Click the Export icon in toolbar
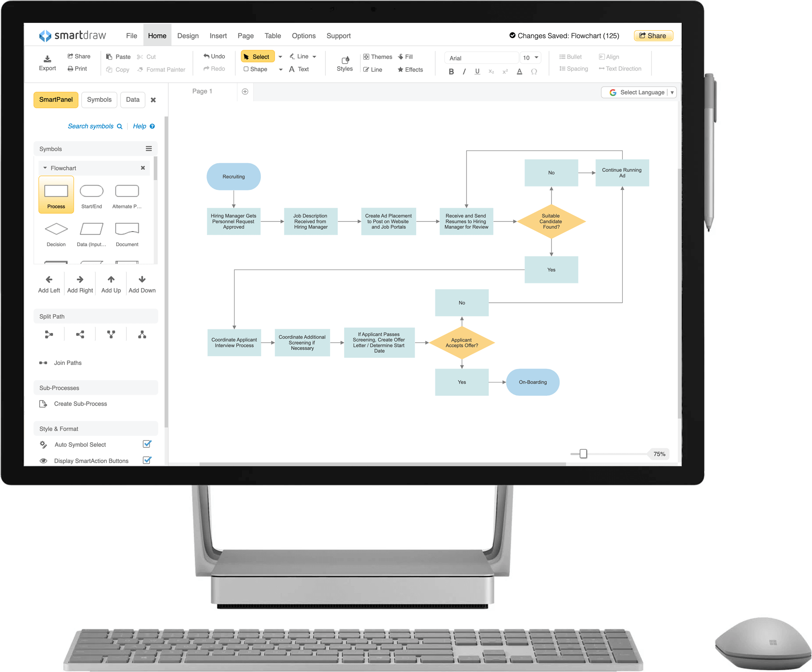The width and height of the screenshot is (812, 672). [x=47, y=59]
